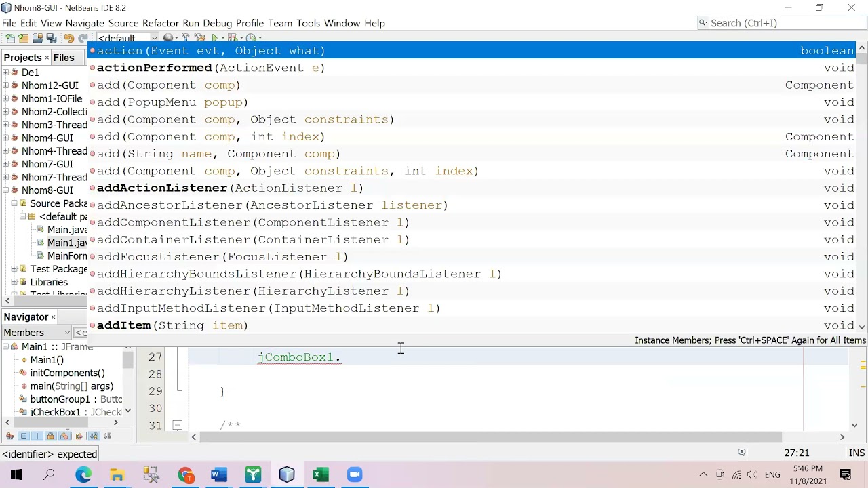Open the Windows notification center icon
868x488 pixels.
[846, 474]
